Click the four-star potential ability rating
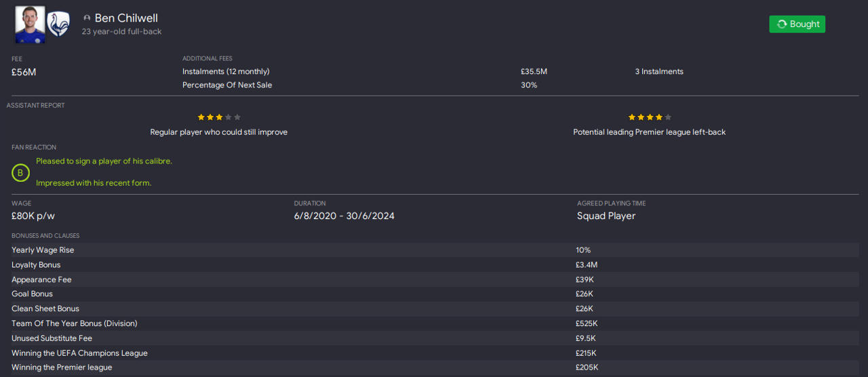This screenshot has width=868, height=377. tap(650, 117)
